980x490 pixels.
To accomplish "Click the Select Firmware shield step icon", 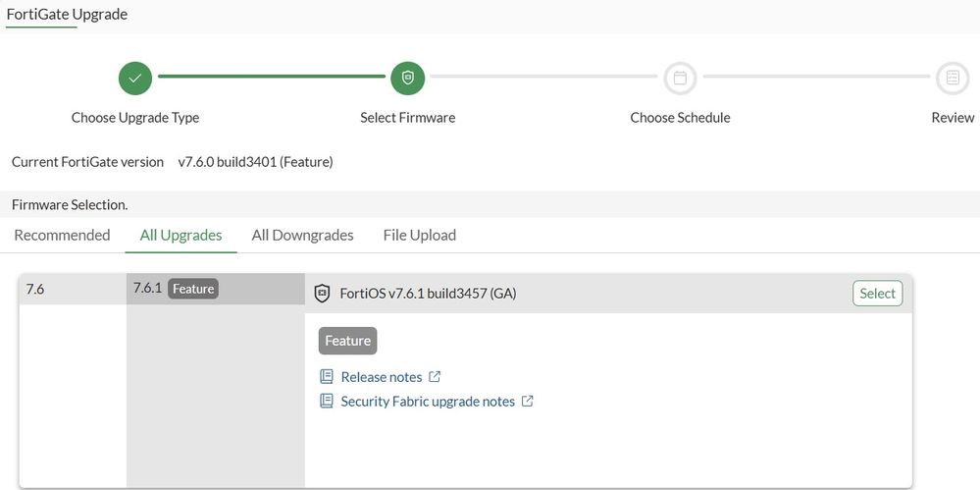I will 407,78.
